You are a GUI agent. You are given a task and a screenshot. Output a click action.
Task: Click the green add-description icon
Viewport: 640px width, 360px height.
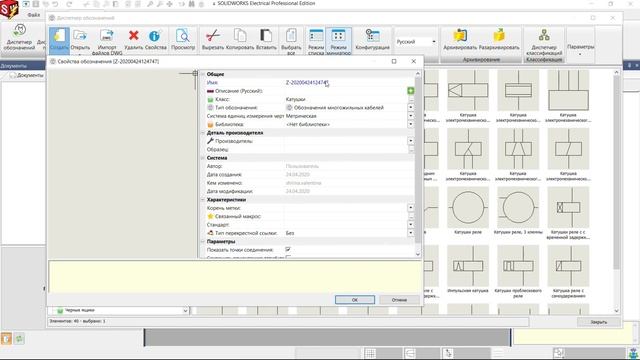point(411,91)
